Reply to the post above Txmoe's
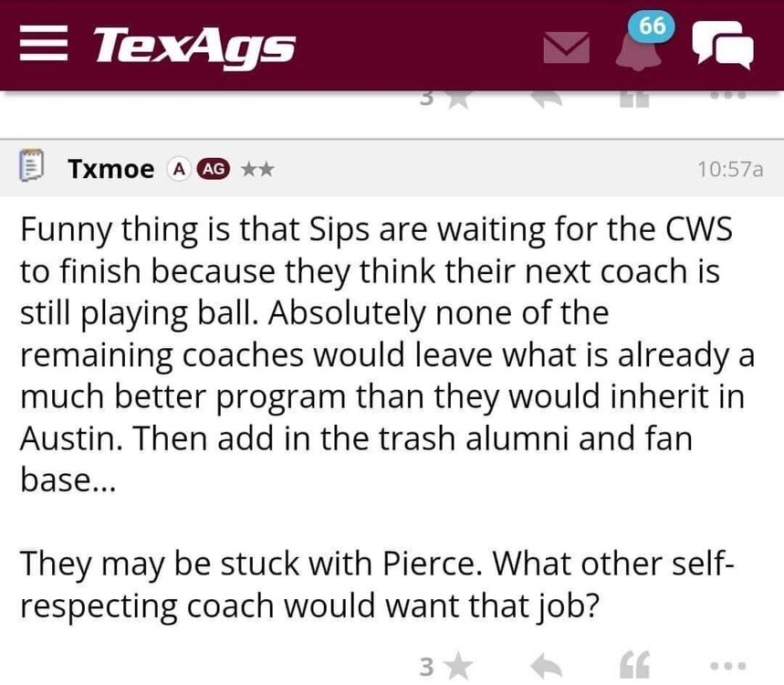 tap(546, 99)
